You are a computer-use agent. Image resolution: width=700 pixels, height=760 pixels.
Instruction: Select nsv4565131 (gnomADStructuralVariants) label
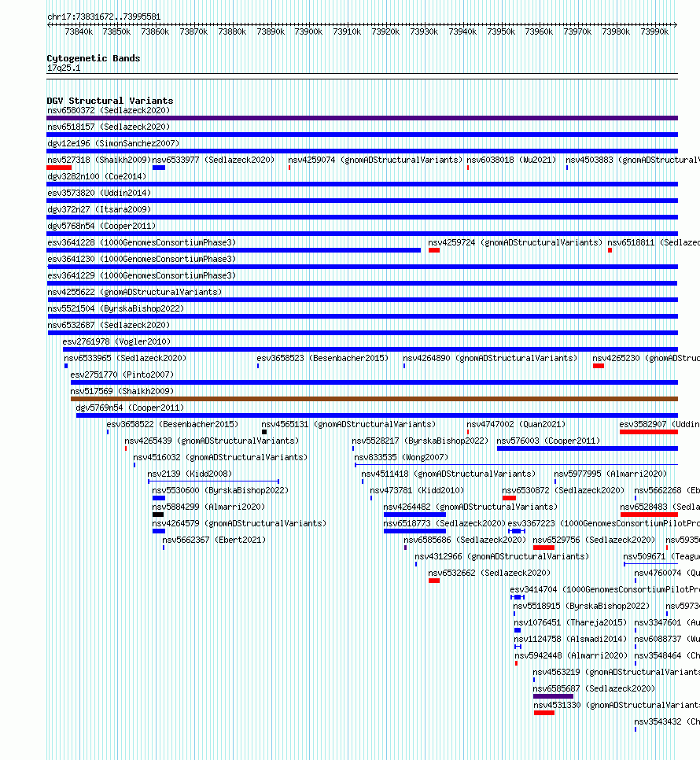click(x=348, y=424)
